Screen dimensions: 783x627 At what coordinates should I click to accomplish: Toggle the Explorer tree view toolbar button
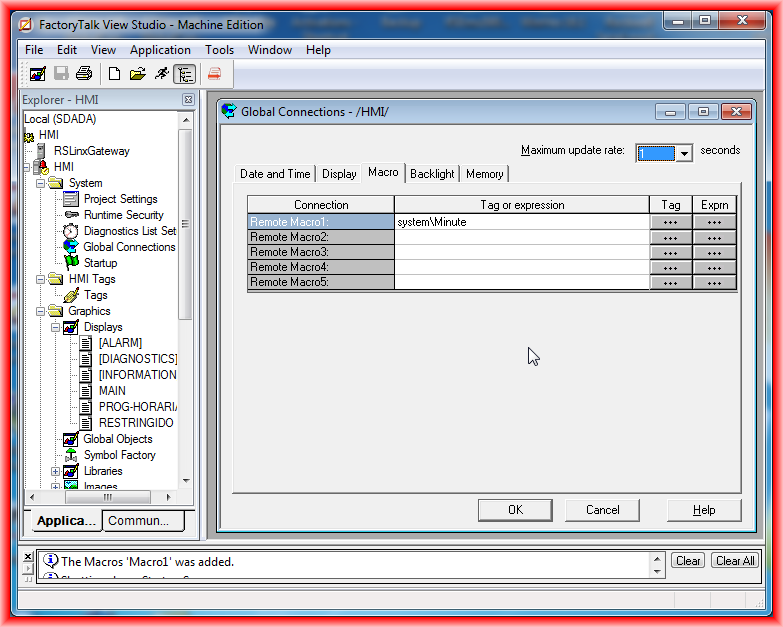click(x=184, y=74)
